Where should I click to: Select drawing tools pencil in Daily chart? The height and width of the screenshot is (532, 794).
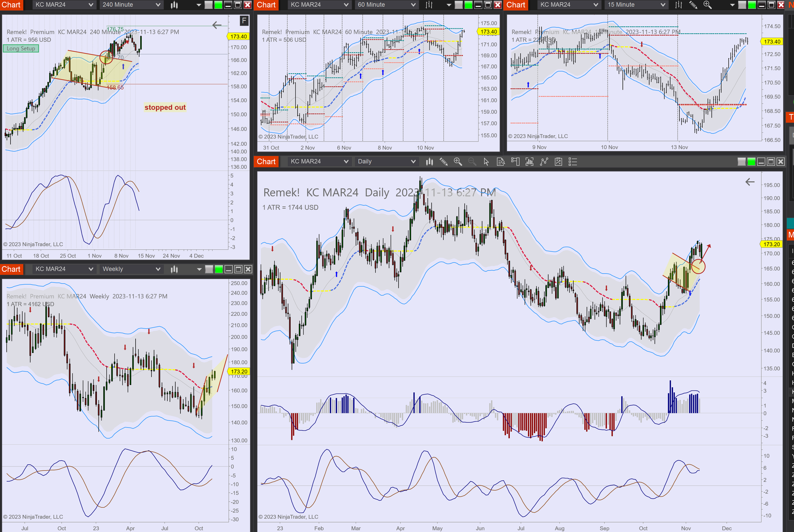(x=443, y=162)
